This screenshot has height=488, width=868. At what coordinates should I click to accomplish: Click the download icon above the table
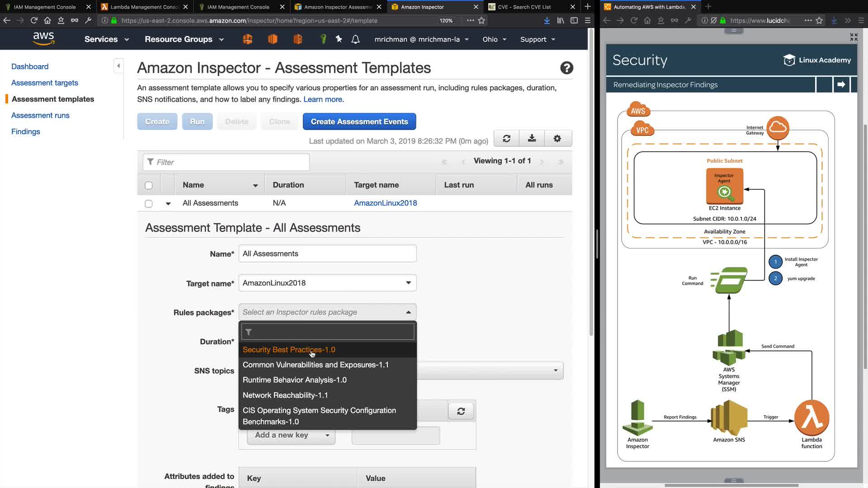tap(532, 139)
